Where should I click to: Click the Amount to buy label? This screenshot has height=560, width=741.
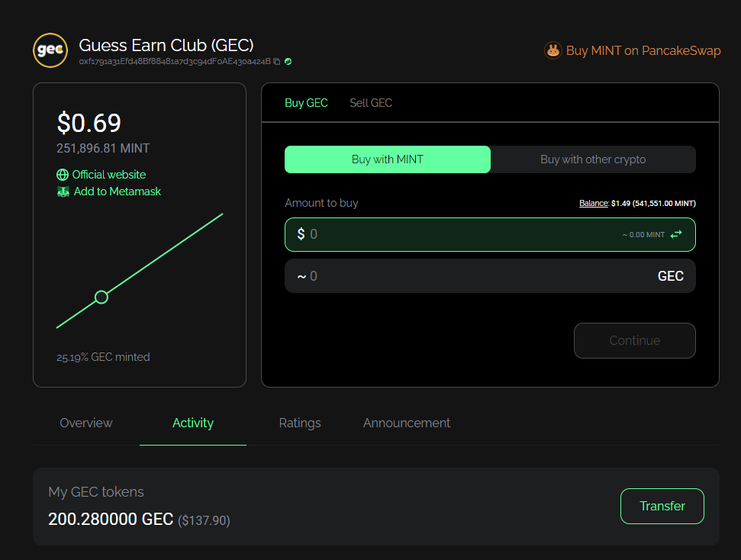321,203
